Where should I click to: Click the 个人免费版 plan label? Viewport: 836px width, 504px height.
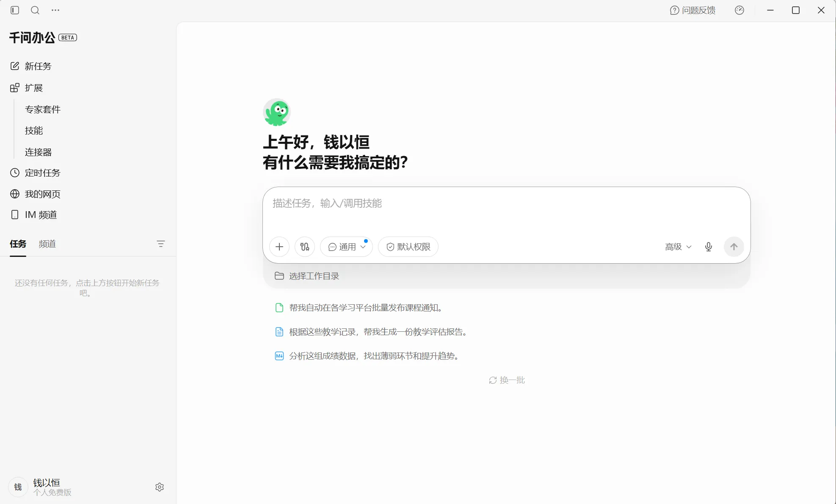click(52, 493)
